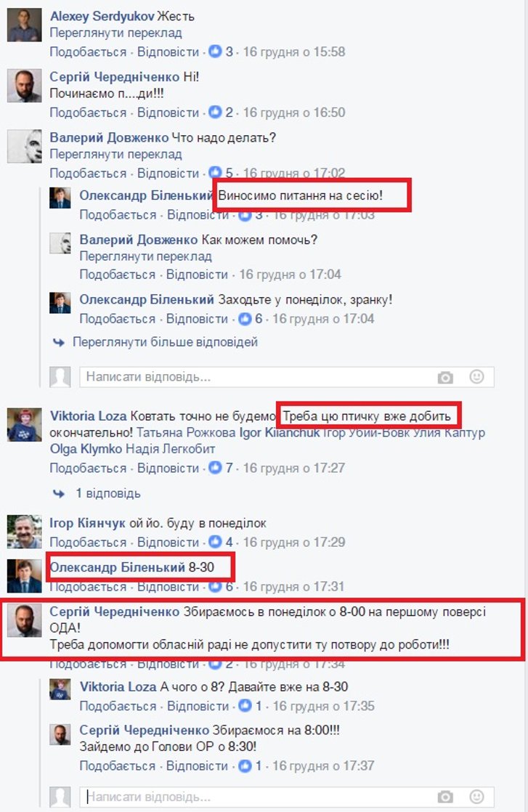
Task: Click the camera icon in bottom reply box
Action: (x=444, y=797)
